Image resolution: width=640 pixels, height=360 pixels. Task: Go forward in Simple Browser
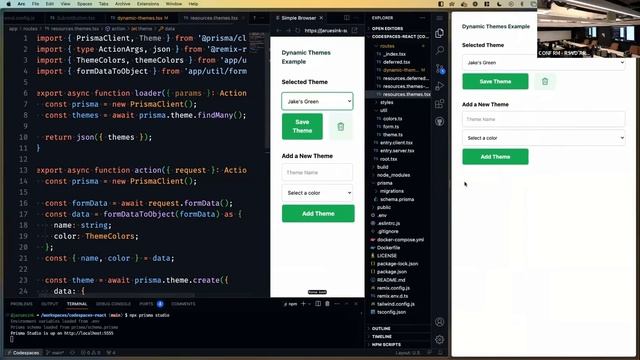(x=288, y=30)
